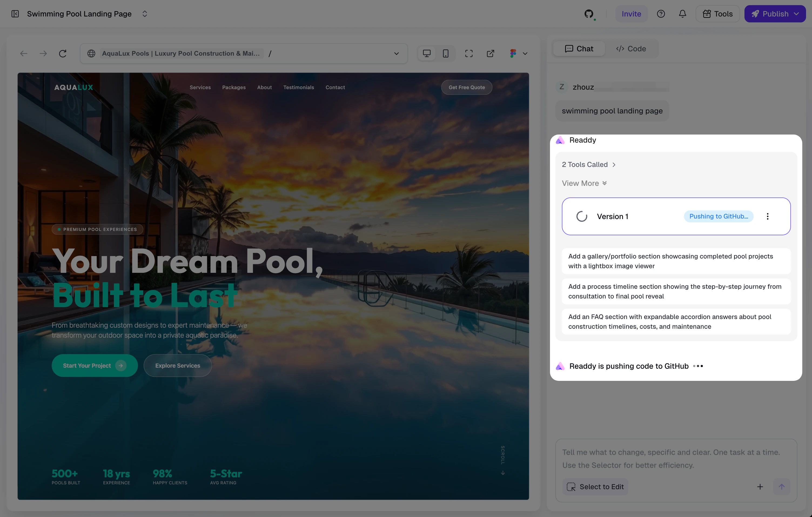The height and width of the screenshot is (517, 812).
Task: Click the Invite button
Action: click(x=631, y=14)
